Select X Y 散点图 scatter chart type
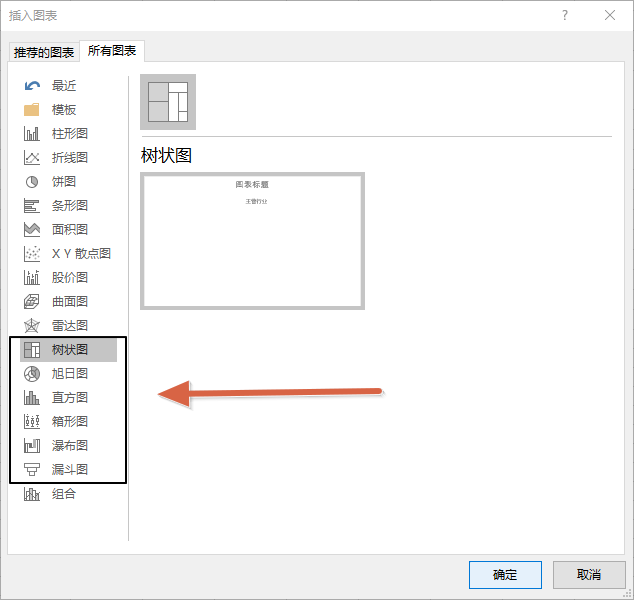This screenshot has width=634, height=600. (x=80, y=254)
